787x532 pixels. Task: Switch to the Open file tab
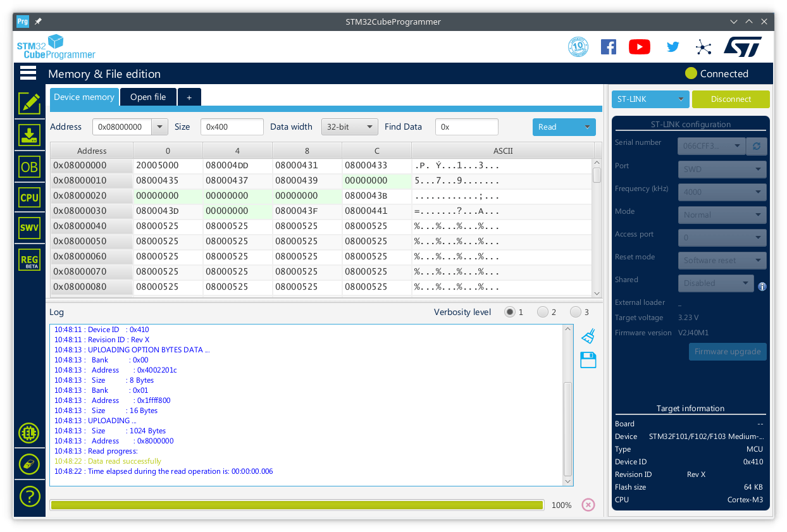point(148,97)
